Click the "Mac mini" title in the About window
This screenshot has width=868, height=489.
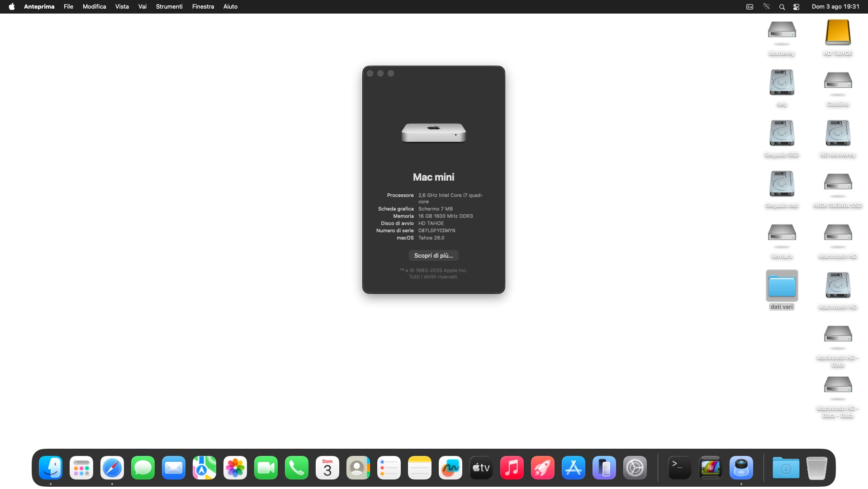pyautogui.click(x=434, y=177)
